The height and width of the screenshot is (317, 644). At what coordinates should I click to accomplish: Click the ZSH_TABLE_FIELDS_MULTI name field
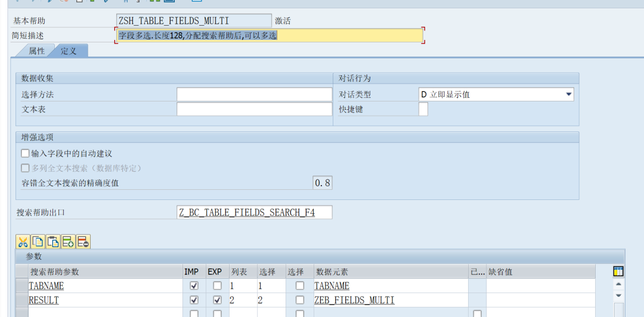[194, 20]
